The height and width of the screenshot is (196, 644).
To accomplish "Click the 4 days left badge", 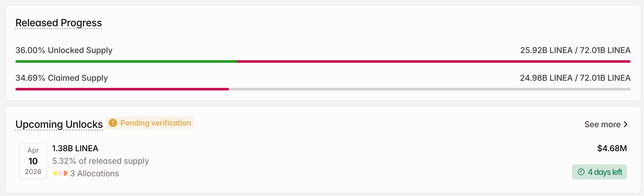I will click(x=599, y=172).
